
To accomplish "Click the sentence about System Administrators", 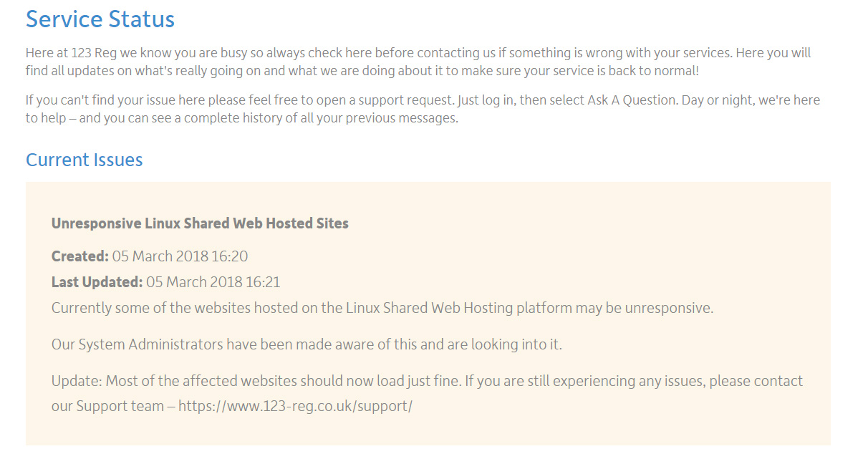I will (307, 344).
